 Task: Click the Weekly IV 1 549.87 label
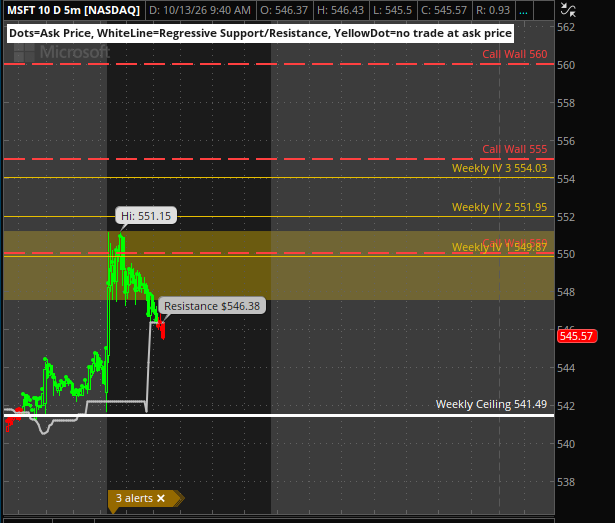coord(499,247)
